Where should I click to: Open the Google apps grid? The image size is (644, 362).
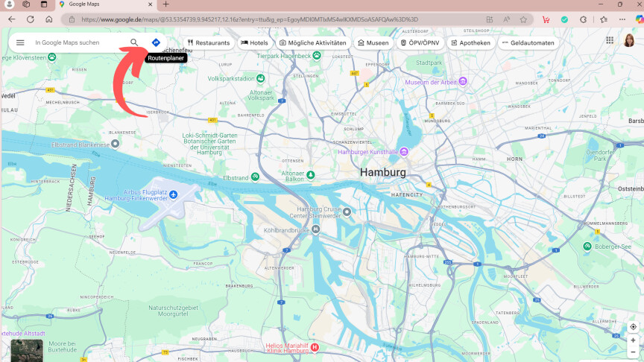click(610, 39)
